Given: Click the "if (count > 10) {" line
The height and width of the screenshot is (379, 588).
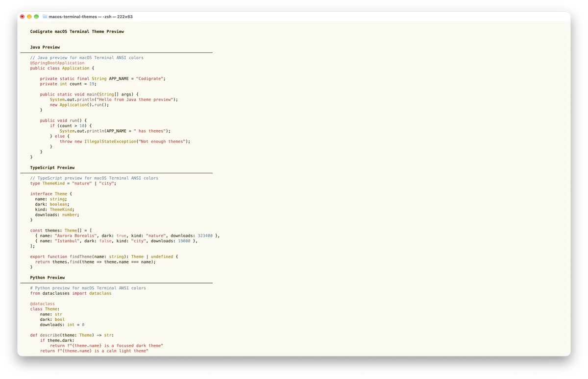Looking at the screenshot, I should (x=71, y=126).
